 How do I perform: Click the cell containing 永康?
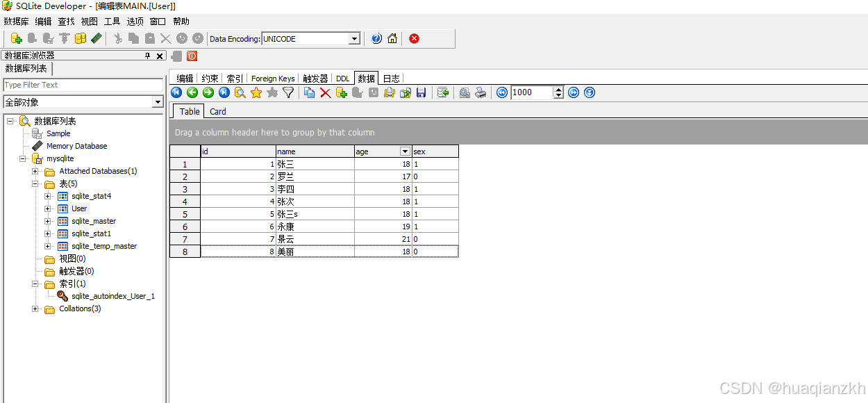pyautogui.click(x=315, y=227)
